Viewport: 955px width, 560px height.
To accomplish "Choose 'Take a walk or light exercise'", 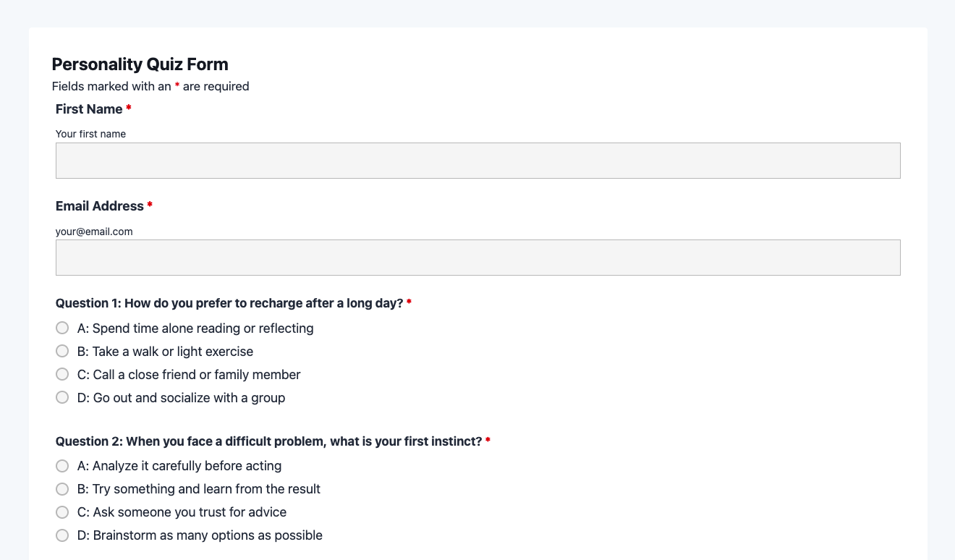I will (62, 352).
